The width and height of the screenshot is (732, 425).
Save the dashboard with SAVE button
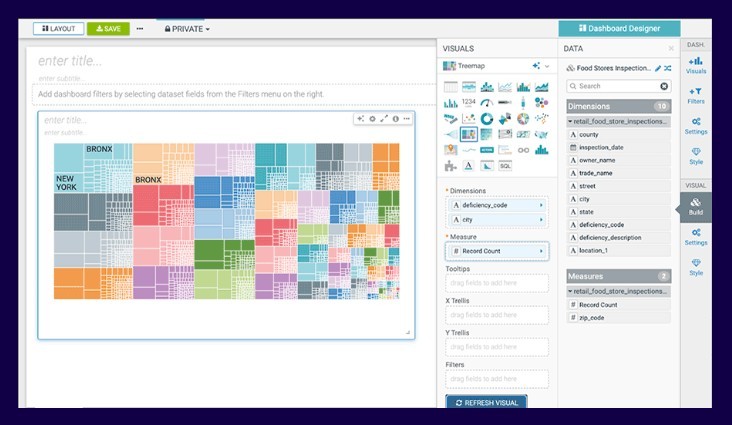[x=108, y=28]
